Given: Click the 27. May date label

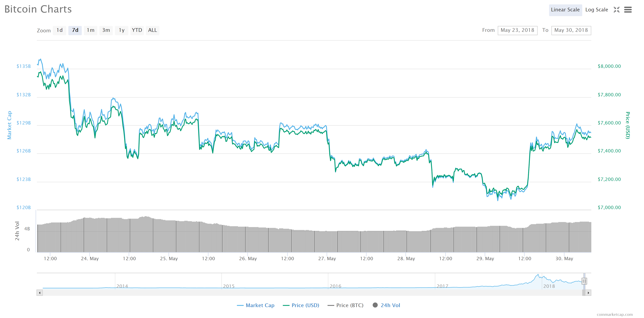Looking at the screenshot, I should [x=327, y=259].
